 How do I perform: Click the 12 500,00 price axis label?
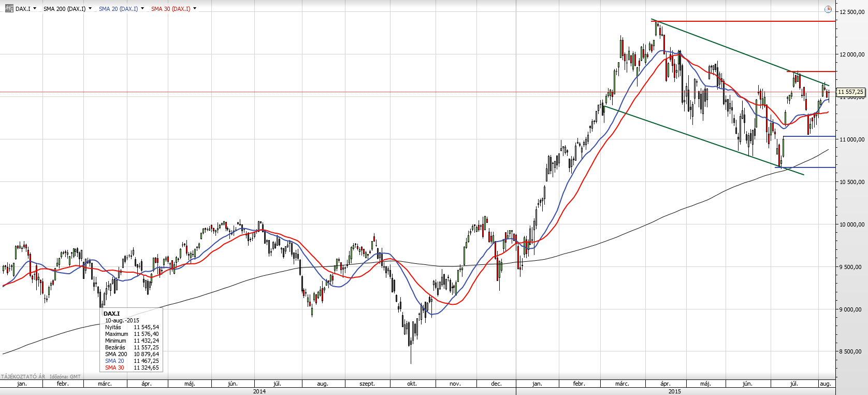click(851, 12)
